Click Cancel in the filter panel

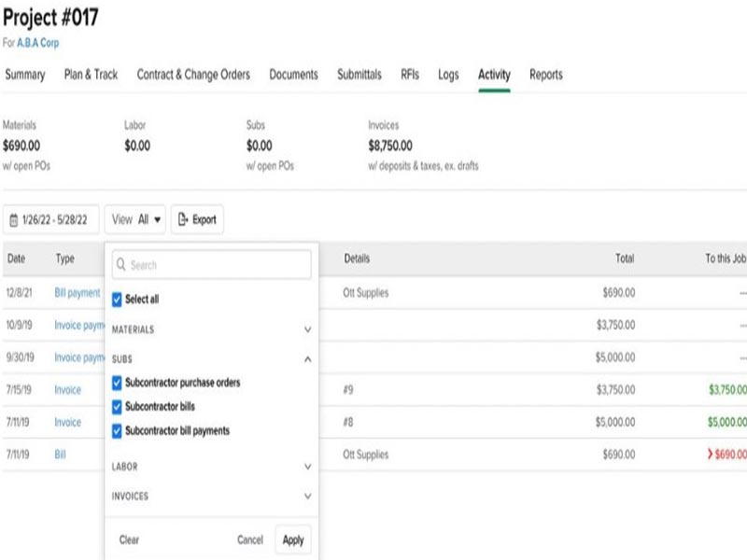pos(249,540)
